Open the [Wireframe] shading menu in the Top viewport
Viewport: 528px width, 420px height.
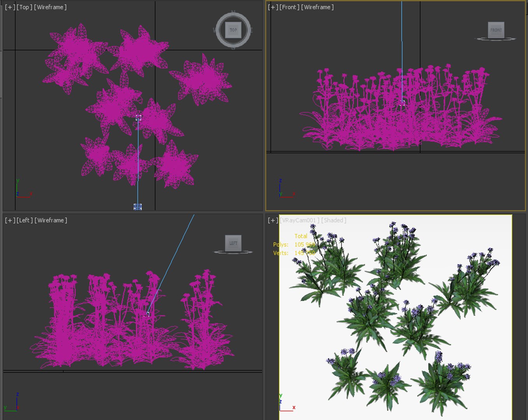tap(50, 7)
